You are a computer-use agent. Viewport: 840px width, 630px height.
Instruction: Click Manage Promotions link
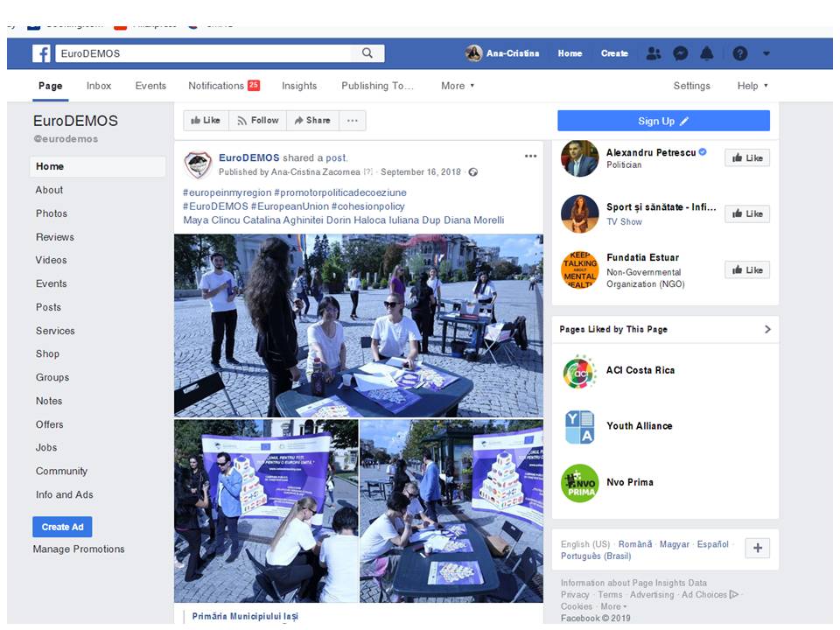(78, 549)
